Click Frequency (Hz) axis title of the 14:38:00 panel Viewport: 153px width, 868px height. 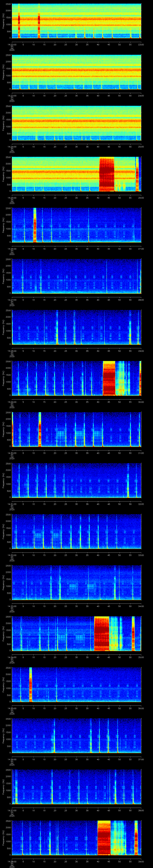pyautogui.click(x=3, y=838)
